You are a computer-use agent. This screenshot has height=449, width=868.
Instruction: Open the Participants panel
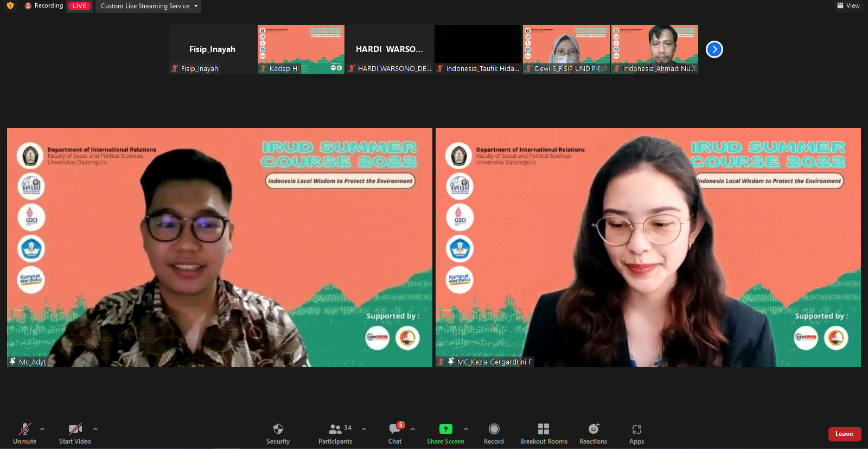point(335,429)
